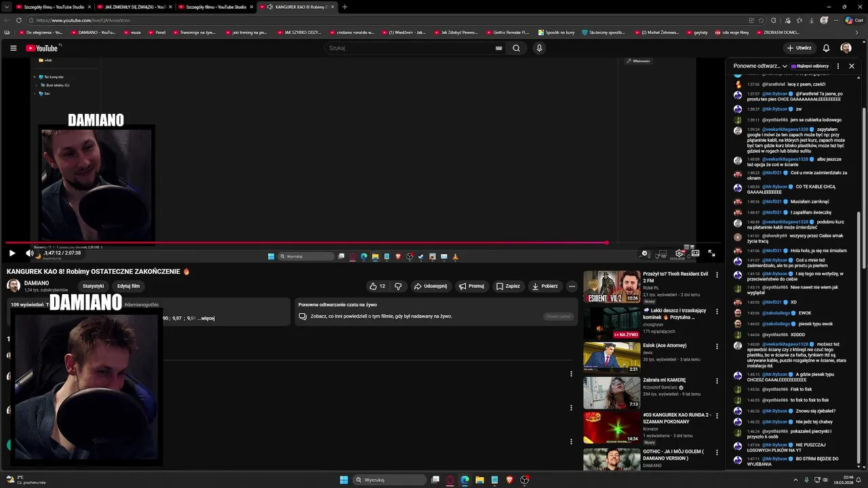Like the video with thumbs up
868x488 pixels.
tap(376, 286)
